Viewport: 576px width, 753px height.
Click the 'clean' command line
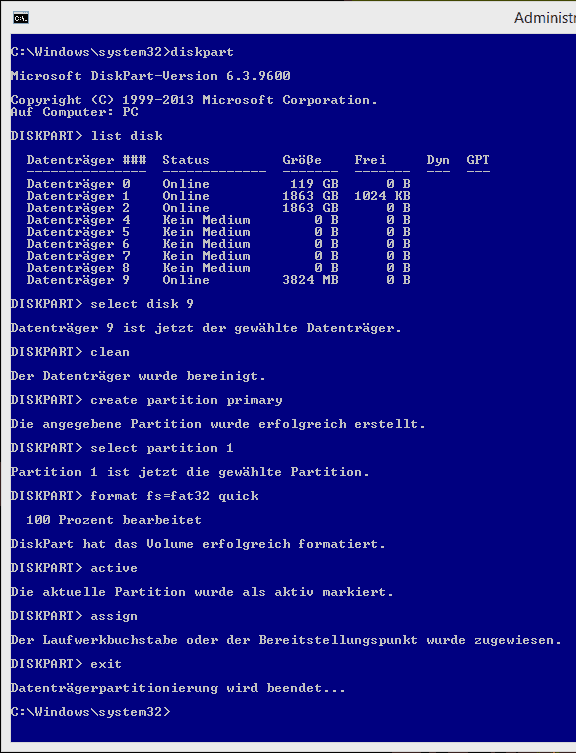click(x=70, y=352)
